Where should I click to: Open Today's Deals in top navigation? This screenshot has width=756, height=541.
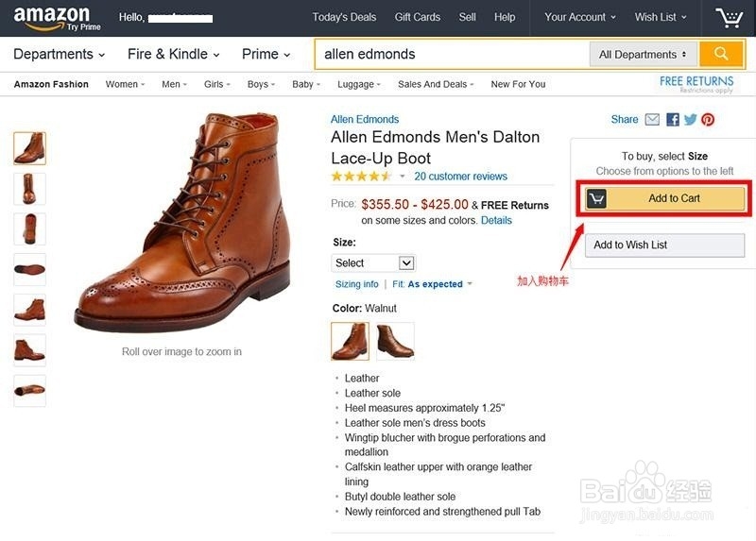pyautogui.click(x=344, y=17)
